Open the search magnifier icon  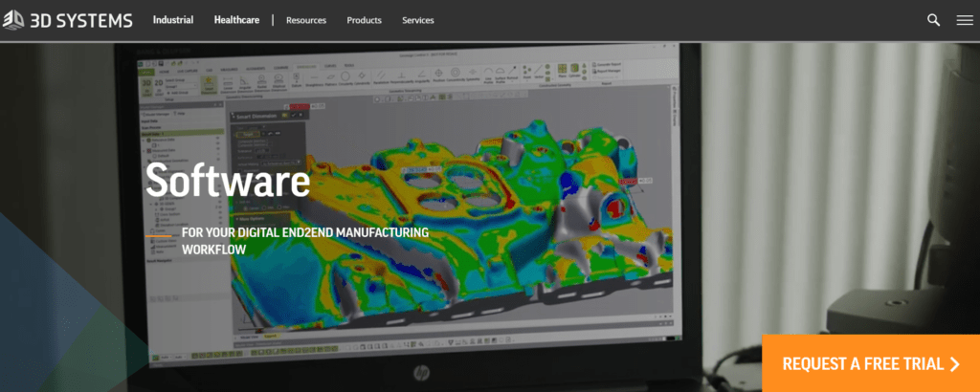[x=933, y=20]
